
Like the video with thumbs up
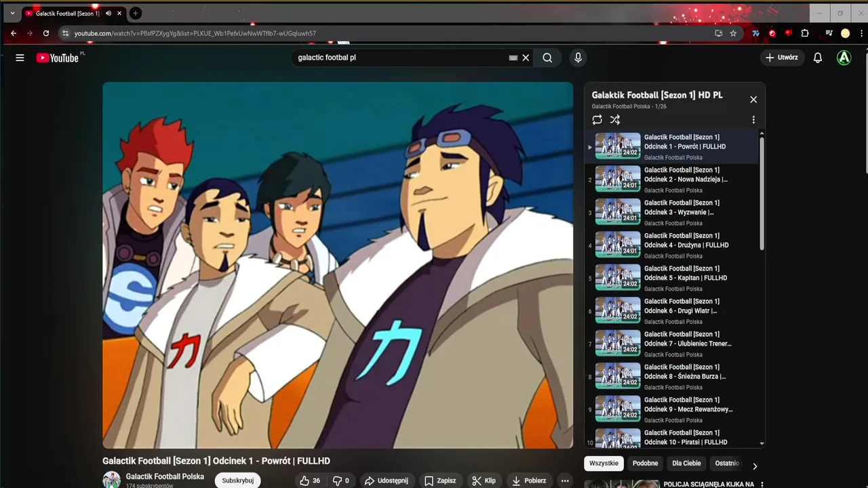(311, 481)
